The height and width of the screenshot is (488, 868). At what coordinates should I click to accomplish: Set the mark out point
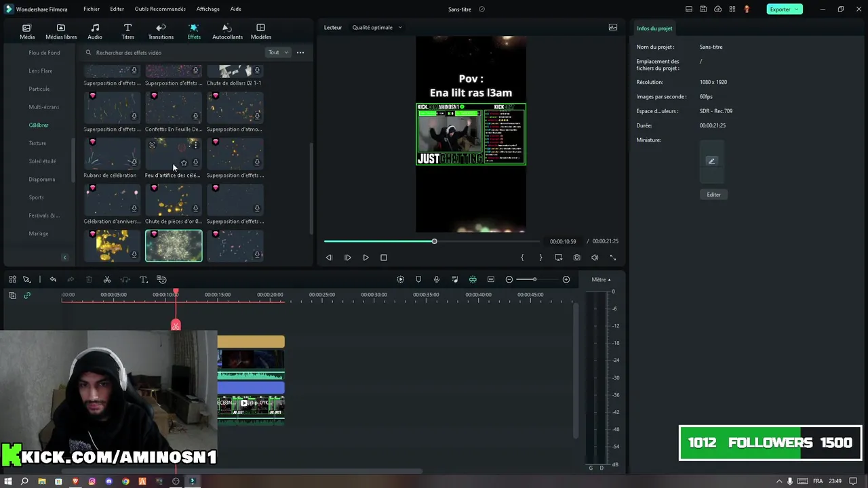[540, 258]
